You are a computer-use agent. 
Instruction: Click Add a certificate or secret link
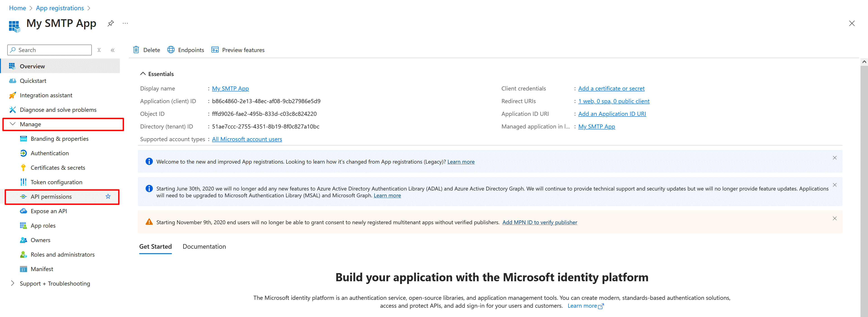pyautogui.click(x=611, y=88)
